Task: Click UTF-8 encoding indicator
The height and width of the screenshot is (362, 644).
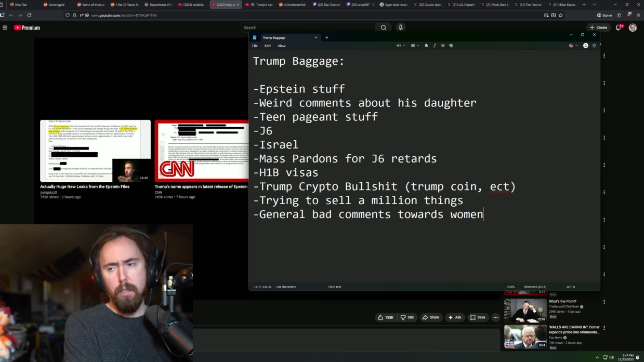Action: click(x=571, y=287)
